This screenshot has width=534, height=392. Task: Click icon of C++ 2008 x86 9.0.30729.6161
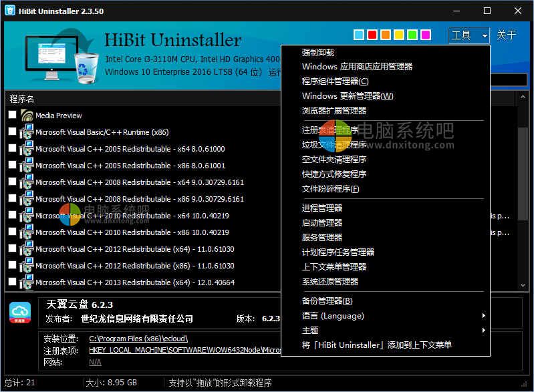tap(27, 199)
